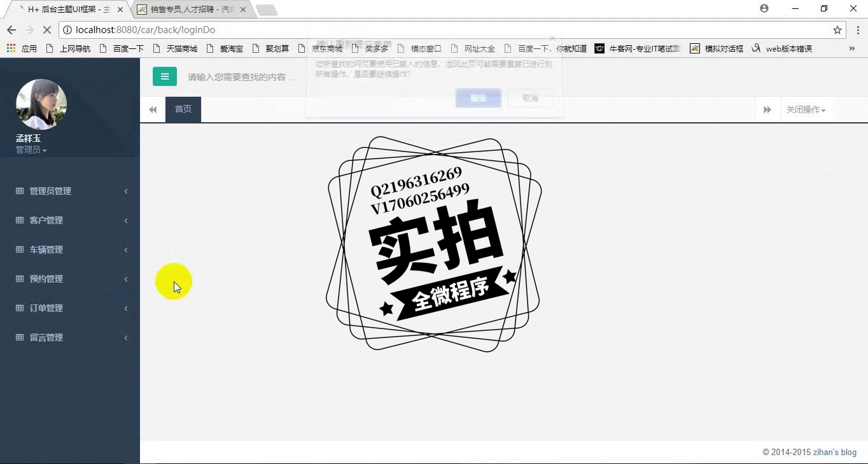Viewport: 868px width, 464px height.
Task: Click the grid icon beside 订单管理
Action: (x=20, y=308)
